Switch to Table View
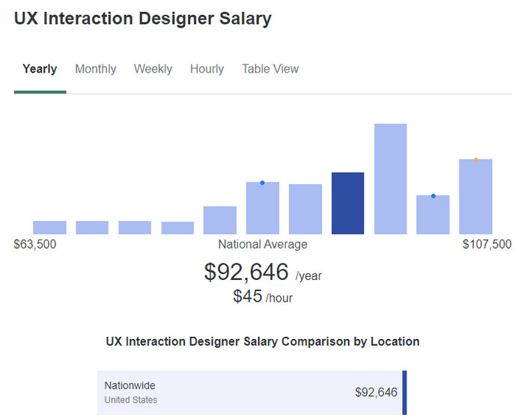The image size is (524, 420). (269, 69)
